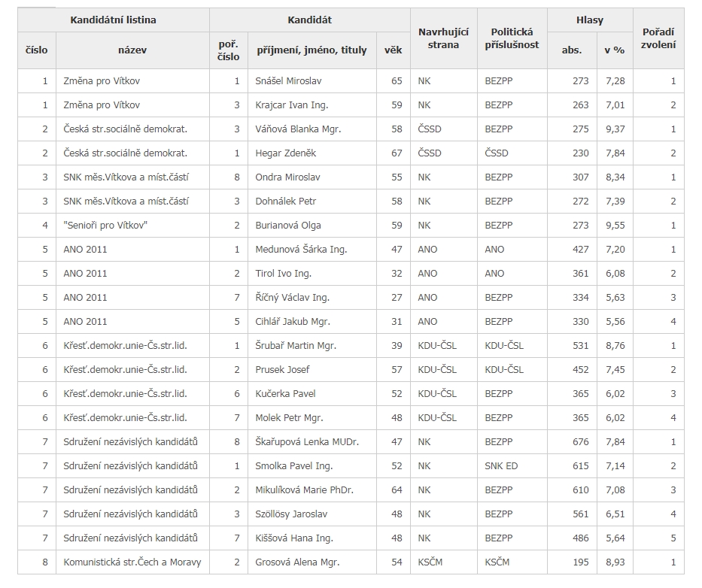Click candidate Šrubař Martin Mgr. cell

click(x=296, y=346)
